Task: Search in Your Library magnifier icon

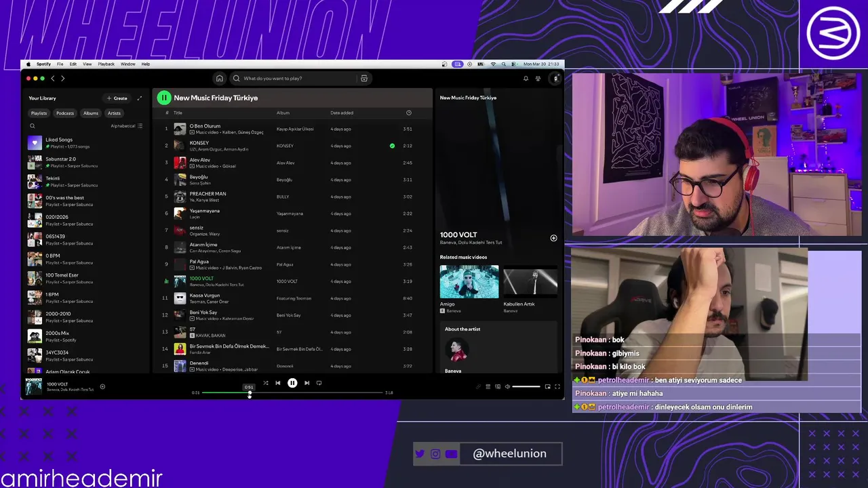Action: (32, 125)
